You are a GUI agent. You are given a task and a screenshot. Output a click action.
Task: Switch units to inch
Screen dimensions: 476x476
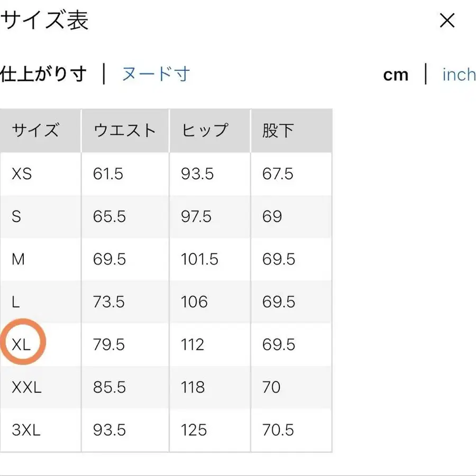click(458, 75)
